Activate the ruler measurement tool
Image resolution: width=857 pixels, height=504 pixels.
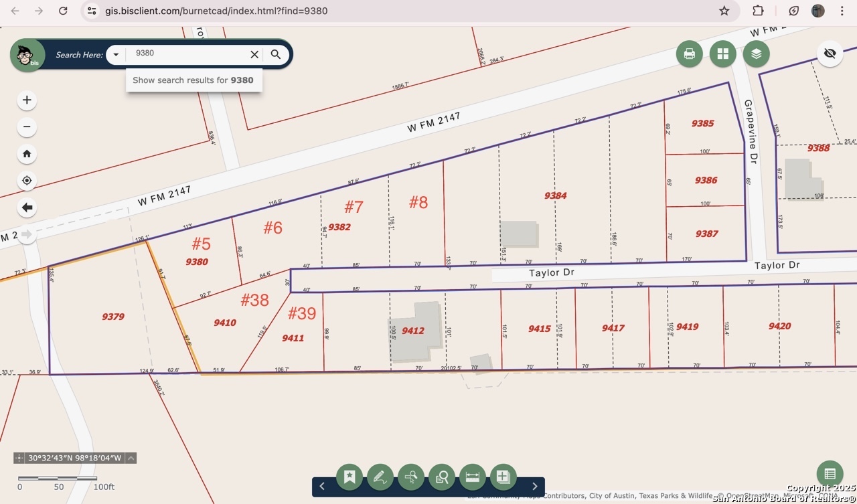[x=473, y=477]
